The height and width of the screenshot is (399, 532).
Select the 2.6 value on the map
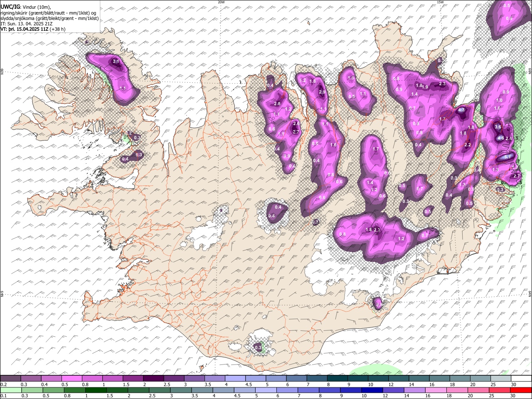296,123
